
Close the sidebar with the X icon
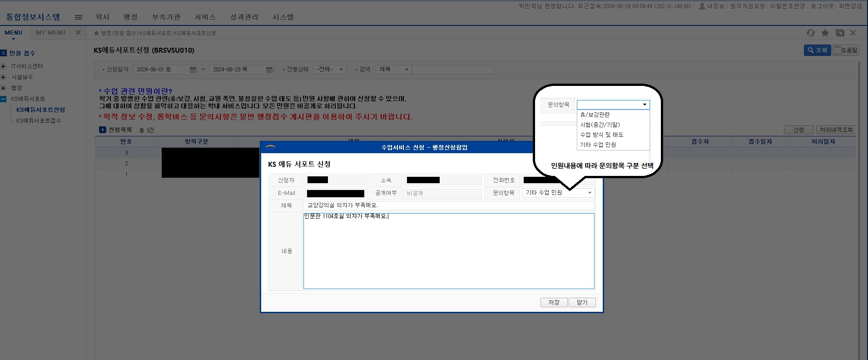[x=78, y=33]
